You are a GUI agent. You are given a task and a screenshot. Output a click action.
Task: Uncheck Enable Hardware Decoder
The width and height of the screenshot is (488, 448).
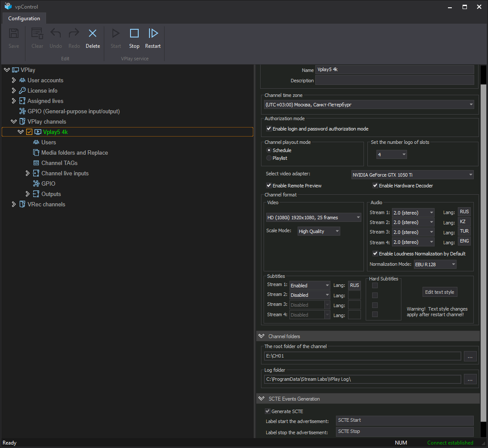pyautogui.click(x=375, y=186)
